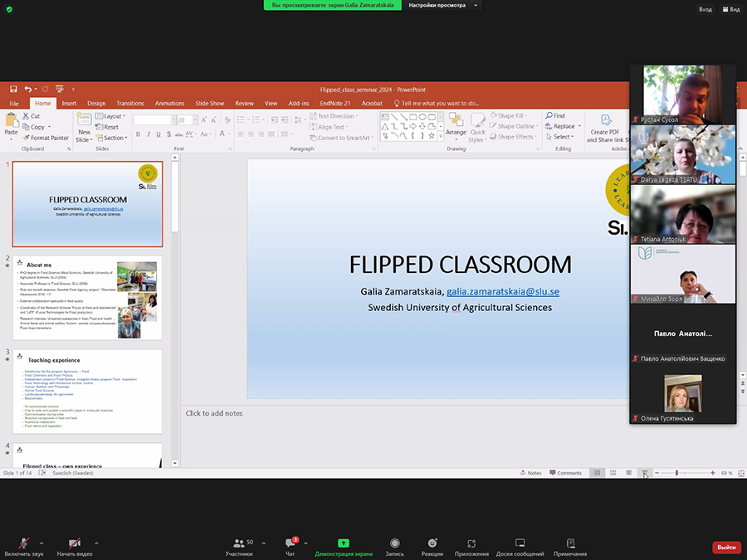Expand video options arrow beside Начать видео

pyautogui.click(x=96, y=543)
